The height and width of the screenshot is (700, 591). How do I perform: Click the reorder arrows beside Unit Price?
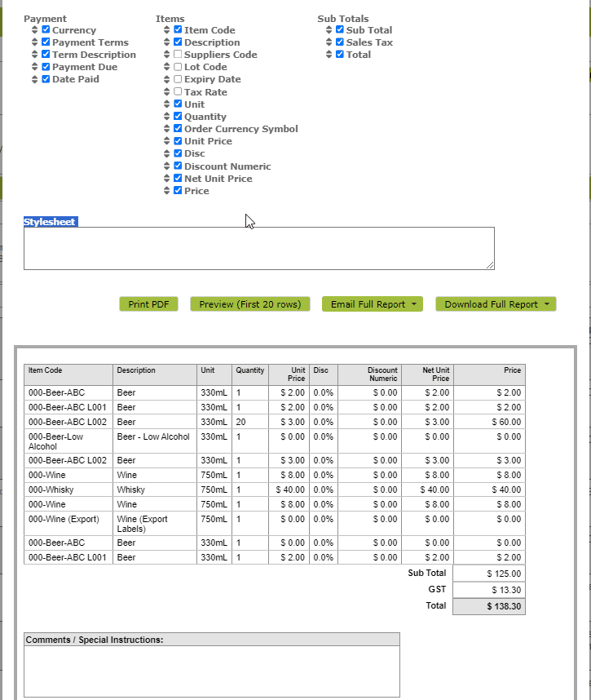tap(167, 141)
